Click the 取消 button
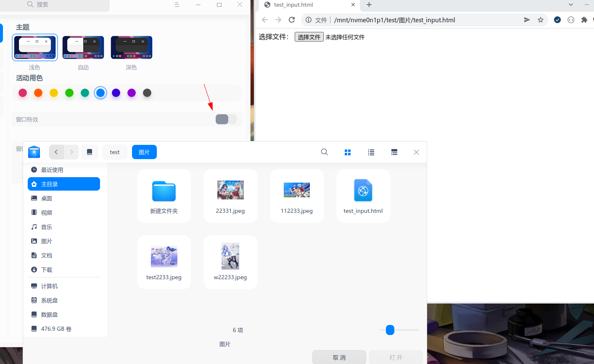Image resolution: width=594 pixels, height=364 pixels. 339,357
